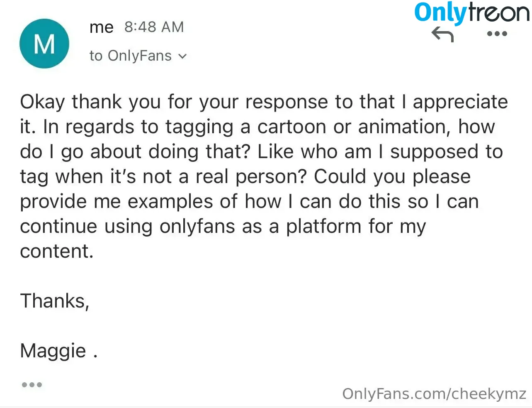The width and height of the screenshot is (532, 408).
Task: Click the "Thanks," closing line
Action: click(x=55, y=301)
